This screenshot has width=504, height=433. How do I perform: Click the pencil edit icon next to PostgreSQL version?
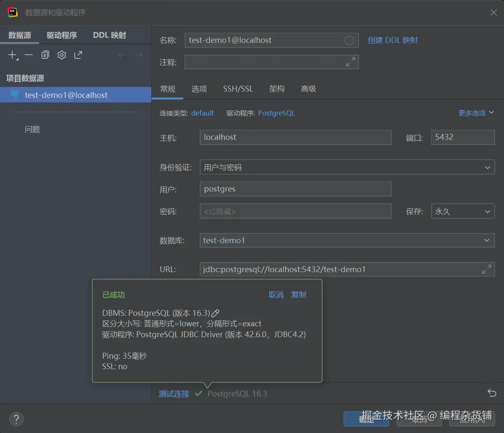coord(216,312)
